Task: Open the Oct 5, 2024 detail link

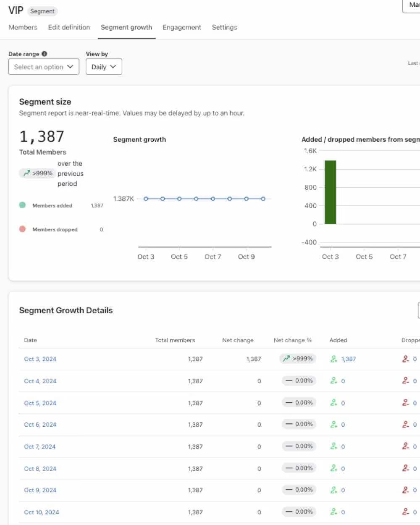Action: (40, 402)
